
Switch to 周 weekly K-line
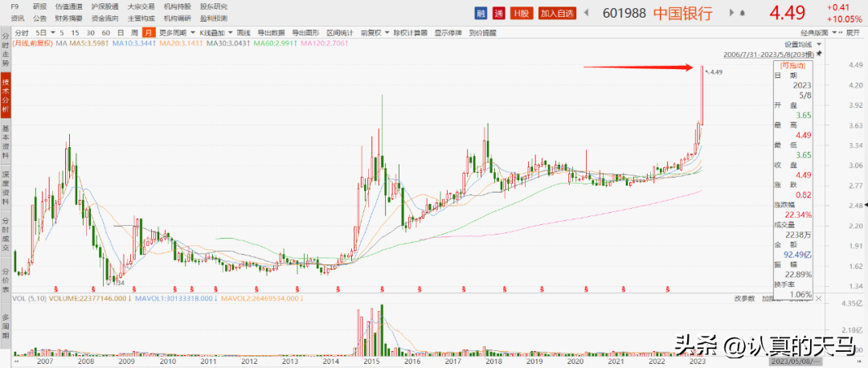point(134,33)
